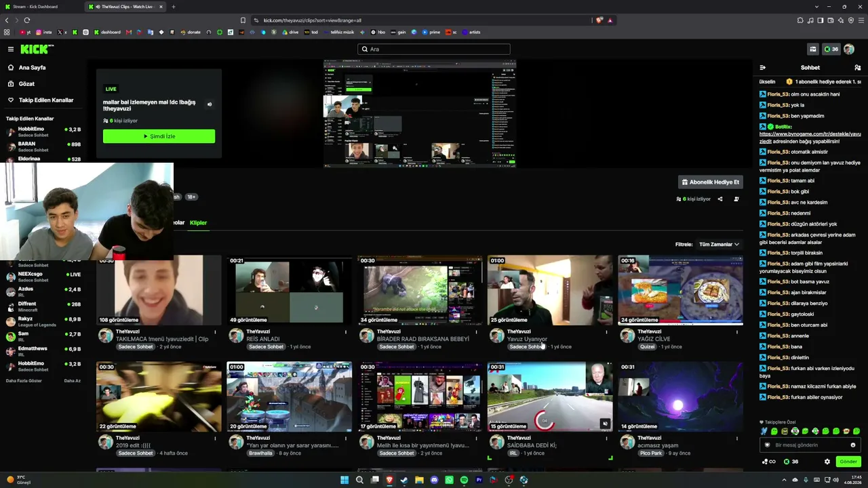Open the dashboard bookmark
This screenshot has height=488, width=868.
pyautogui.click(x=107, y=32)
